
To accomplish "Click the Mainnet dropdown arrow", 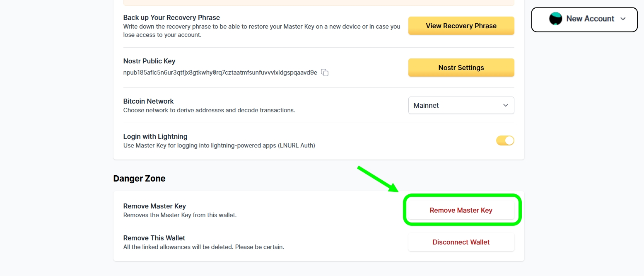I will pos(506,105).
